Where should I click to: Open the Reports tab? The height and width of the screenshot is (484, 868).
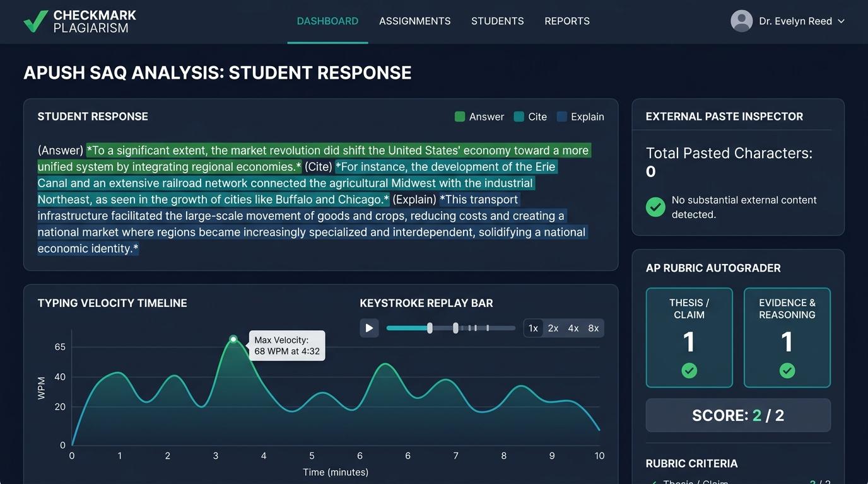point(567,21)
